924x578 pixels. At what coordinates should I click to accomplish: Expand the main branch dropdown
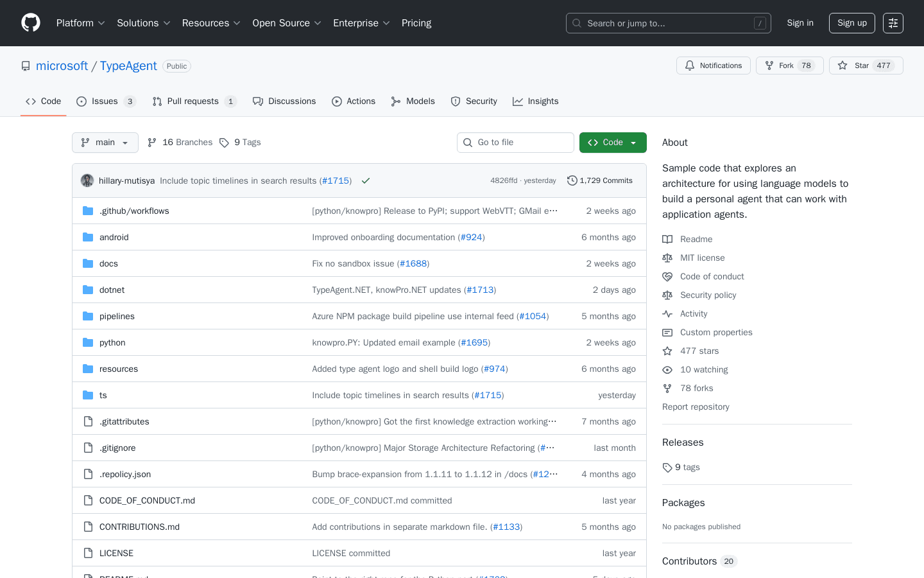(x=105, y=142)
